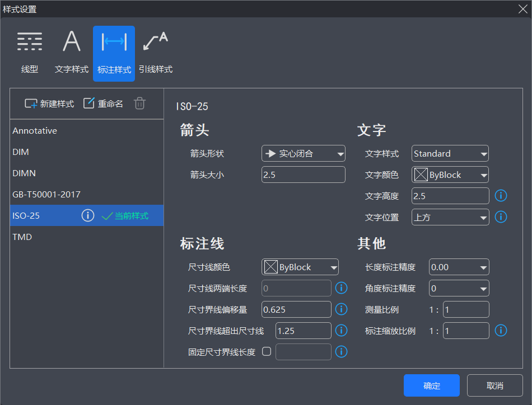Select the 标注样式 dimension style tab
Viewport: 532px width, 405px height.
click(x=114, y=53)
